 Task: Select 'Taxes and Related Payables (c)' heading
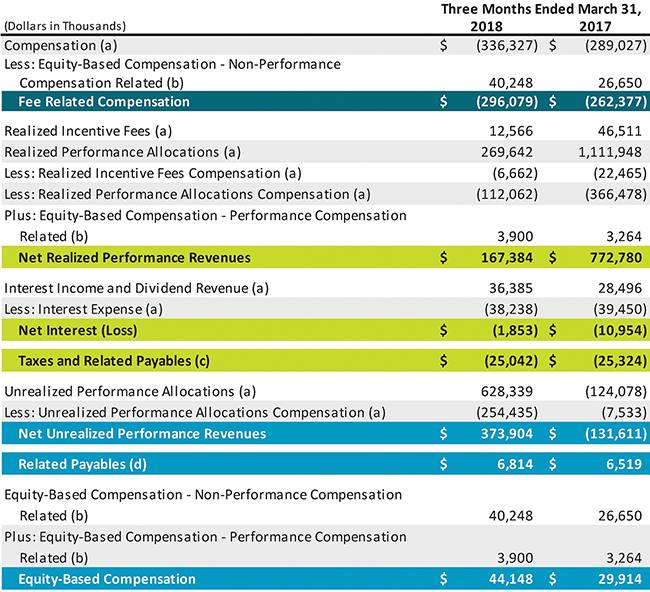[114, 361]
